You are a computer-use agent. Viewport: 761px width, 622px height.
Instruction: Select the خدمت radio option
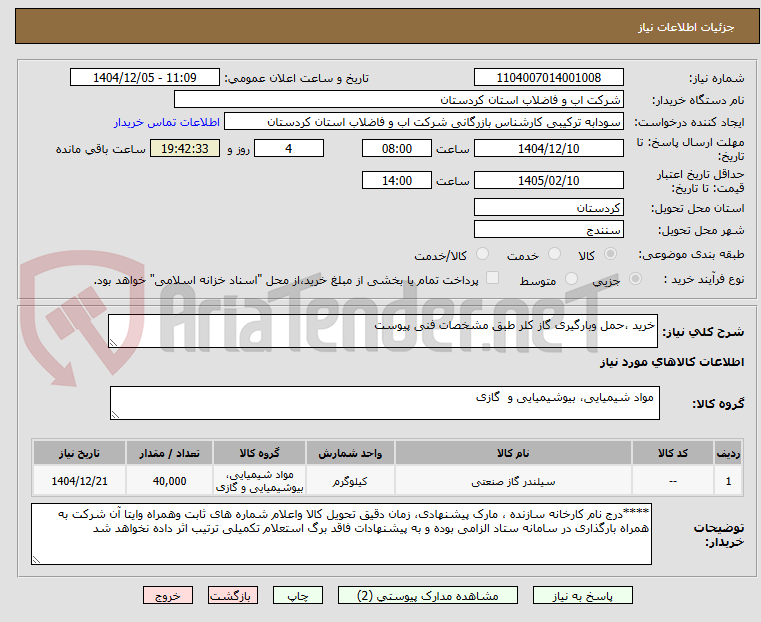pyautogui.click(x=554, y=254)
